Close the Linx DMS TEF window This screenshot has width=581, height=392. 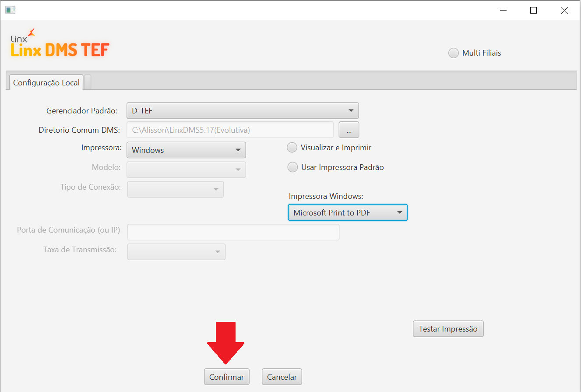[x=564, y=11]
